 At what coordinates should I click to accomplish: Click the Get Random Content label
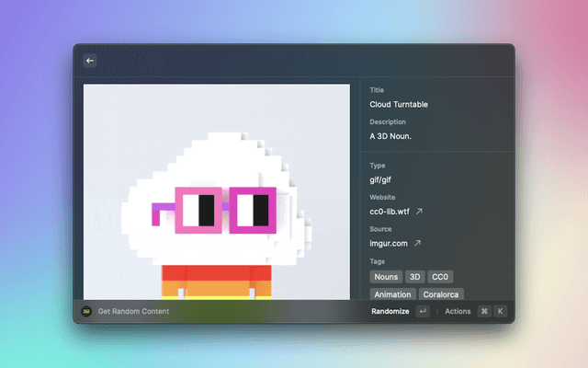tap(133, 312)
